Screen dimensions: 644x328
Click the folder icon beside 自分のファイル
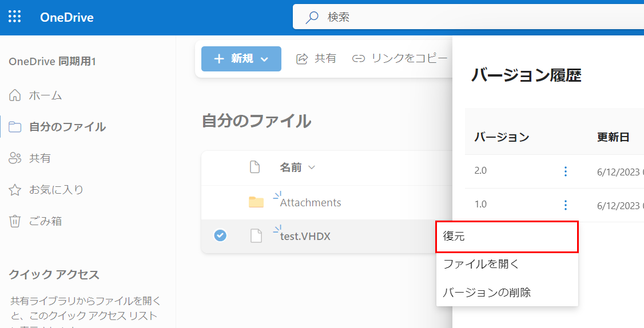tap(15, 127)
